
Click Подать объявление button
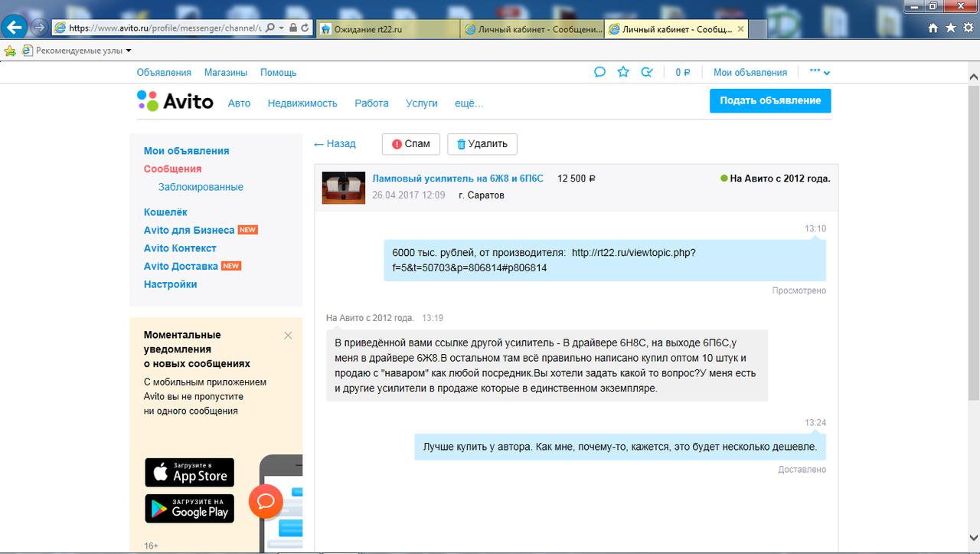pyautogui.click(x=770, y=100)
